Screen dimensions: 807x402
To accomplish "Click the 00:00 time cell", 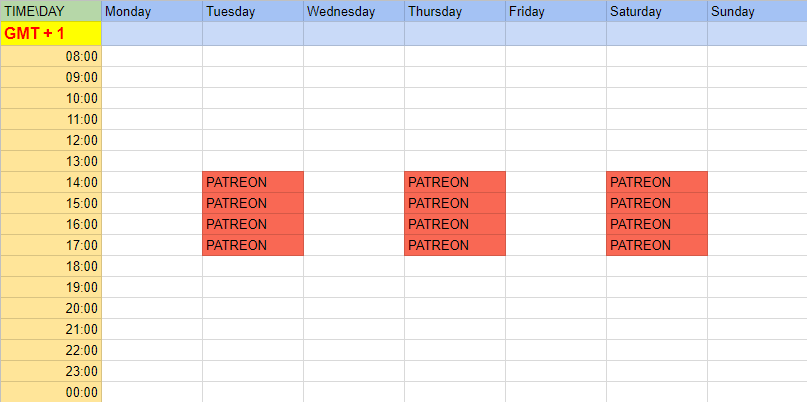I will click(x=51, y=392).
